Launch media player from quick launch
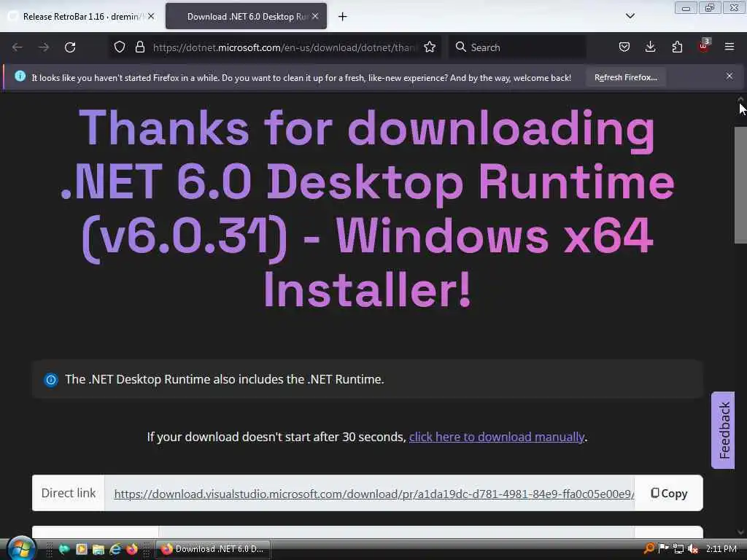The image size is (747, 560). pyautogui.click(x=82, y=549)
